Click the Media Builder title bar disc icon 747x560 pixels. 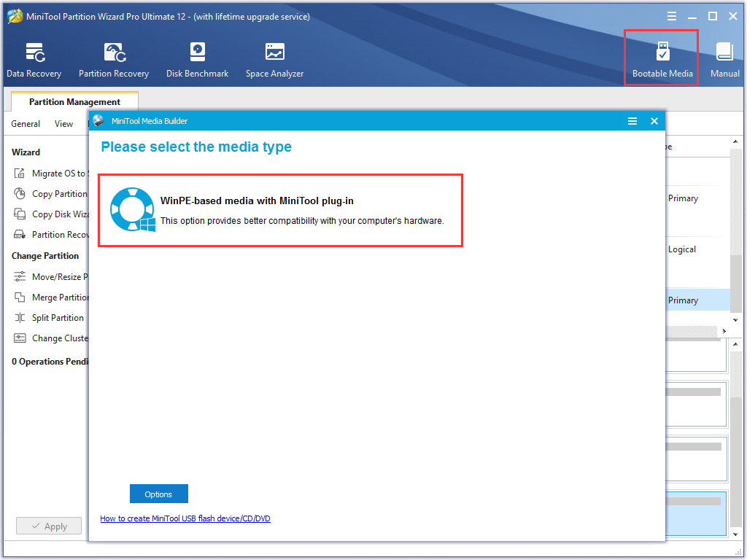point(98,120)
